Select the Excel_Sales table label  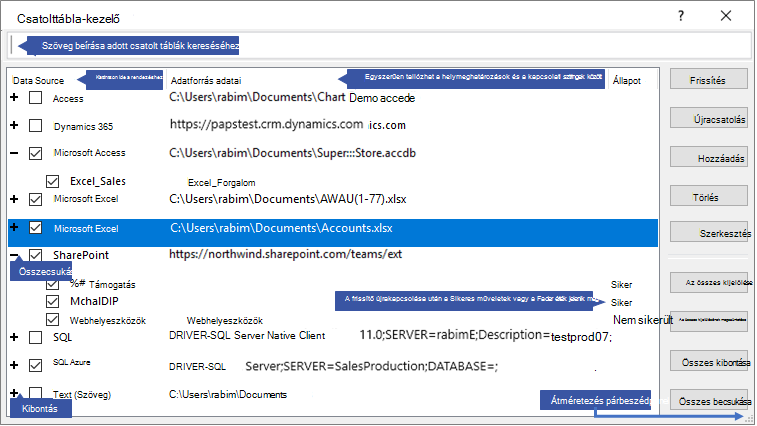98,181
